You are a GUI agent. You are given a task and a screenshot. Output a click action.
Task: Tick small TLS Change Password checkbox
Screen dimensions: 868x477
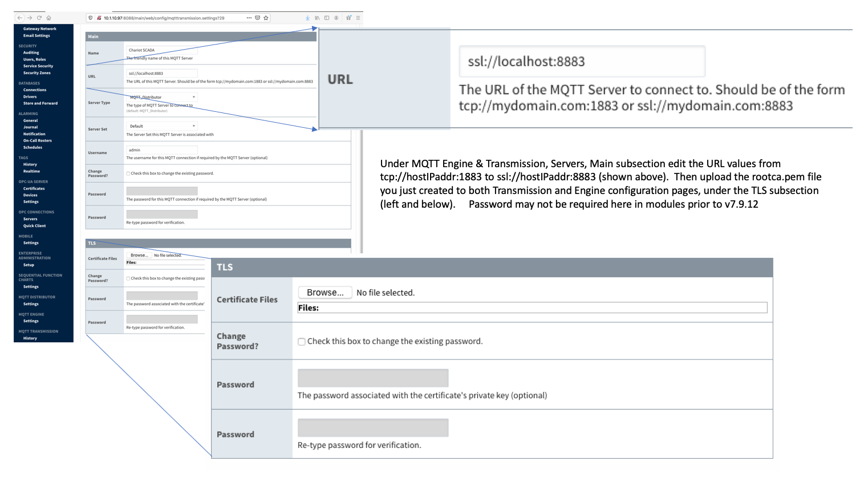pyautogui.click(x=128, y=278)
